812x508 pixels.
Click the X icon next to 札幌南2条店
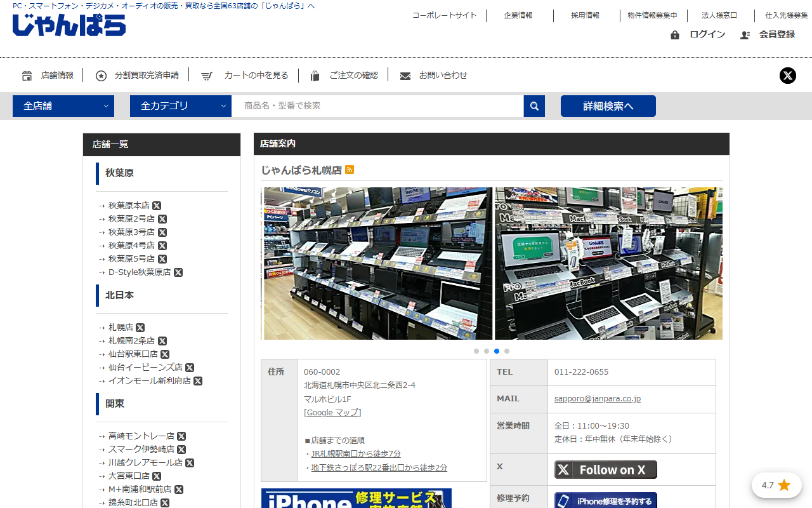point(162,341)
